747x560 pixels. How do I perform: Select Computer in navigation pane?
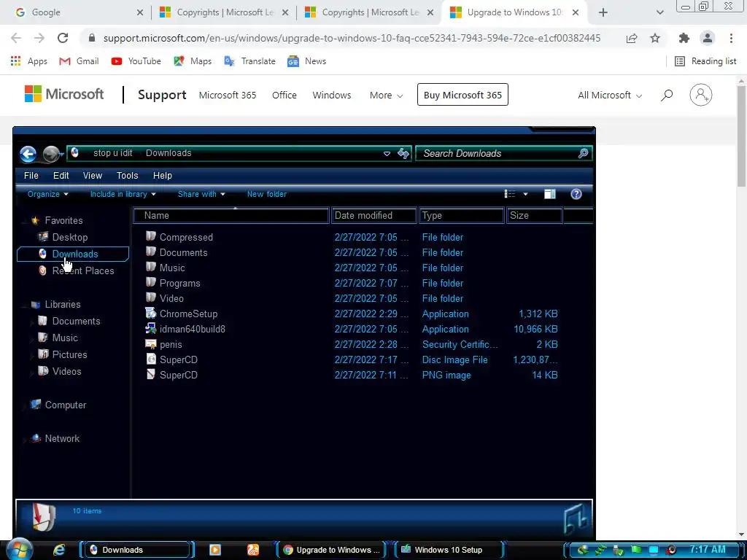tap(65, 405)
